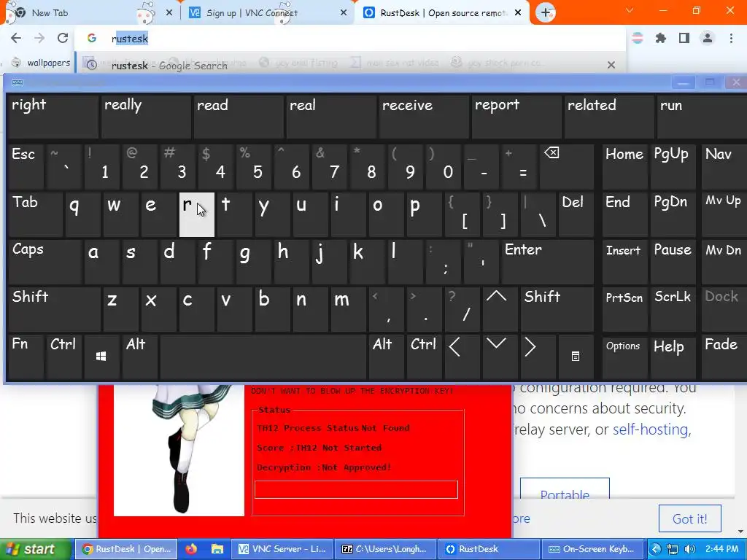Close the Sign up VNC Connect tab
The image size is (747, 560).
click(344, 13)
